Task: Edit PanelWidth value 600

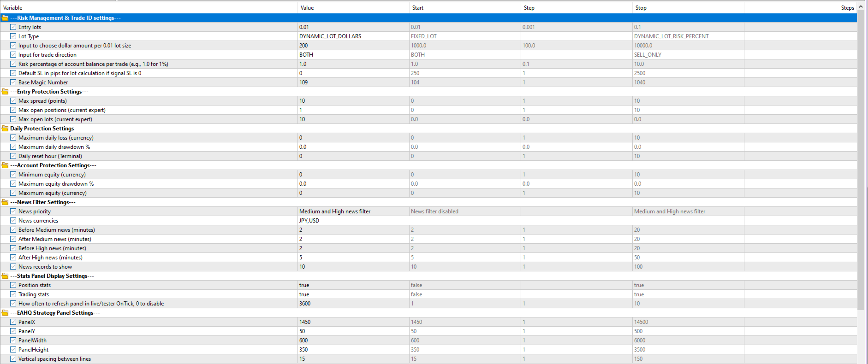Action: pyautogui.click(x=353, y=341)
